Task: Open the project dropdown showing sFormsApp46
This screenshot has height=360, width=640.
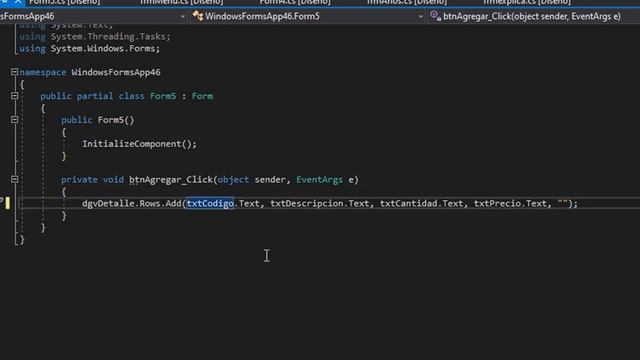Action: pos(93,16)
